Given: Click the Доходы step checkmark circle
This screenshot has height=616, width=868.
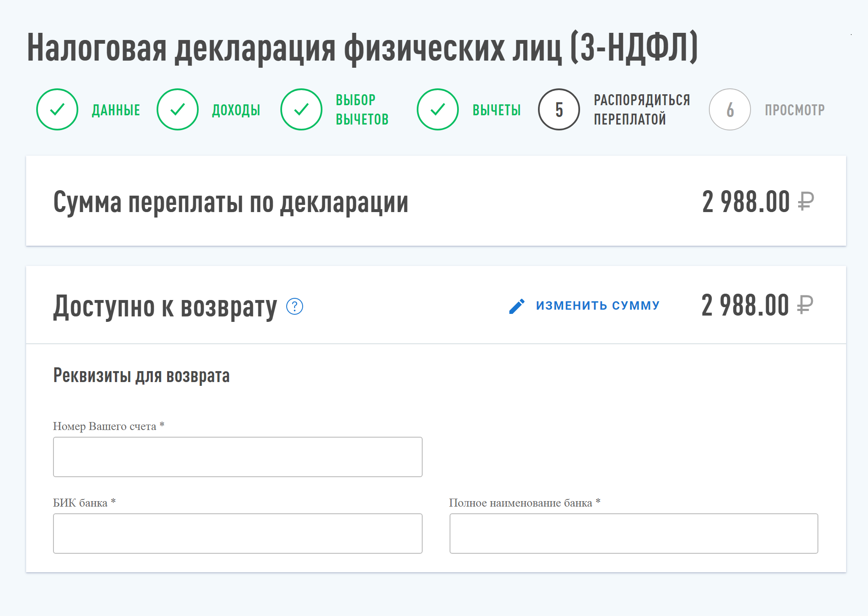Looking at the screenshot, I should (178, 109).
